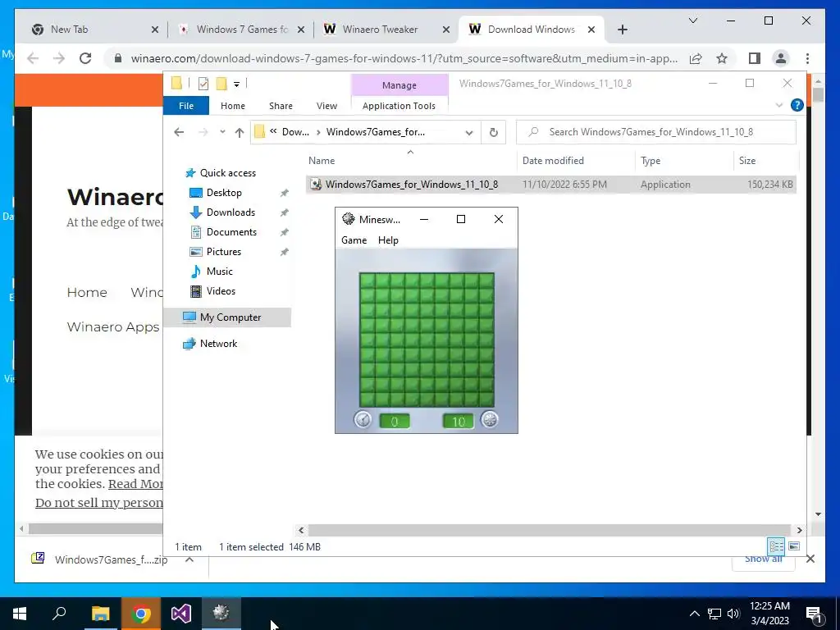Switch Explorer to large icons view
The height and width of the screenshot is (630, 840).
click(x=794, y=546)
